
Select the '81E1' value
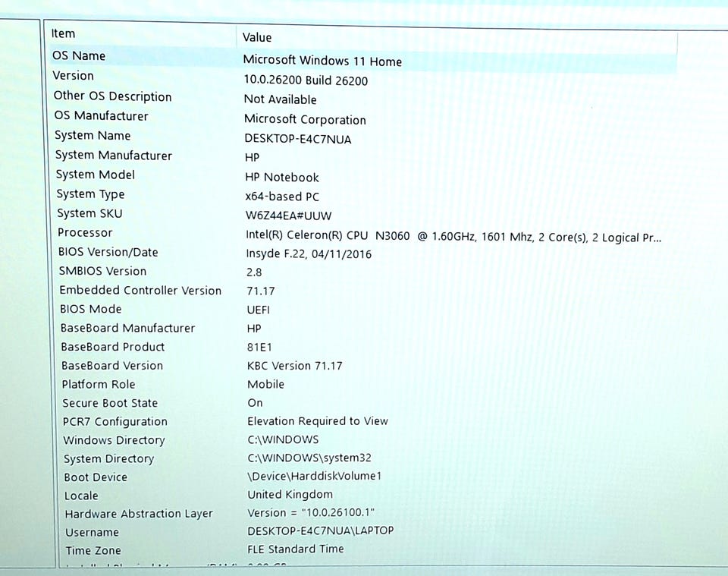[259, 347]
